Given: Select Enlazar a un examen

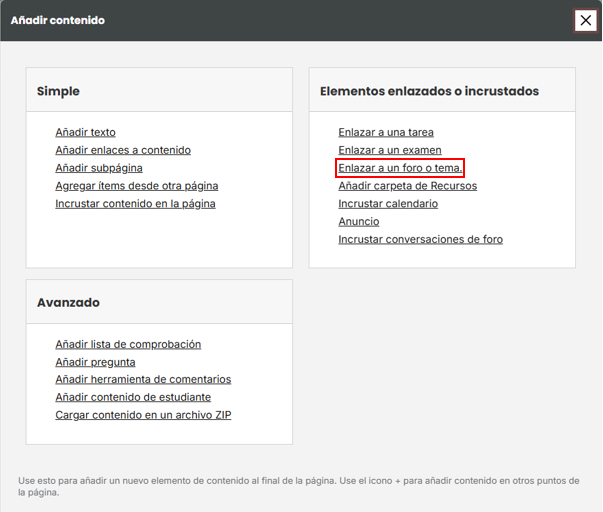Looking at the screenshot, I should pyautogui.click(x=390, y=150).
